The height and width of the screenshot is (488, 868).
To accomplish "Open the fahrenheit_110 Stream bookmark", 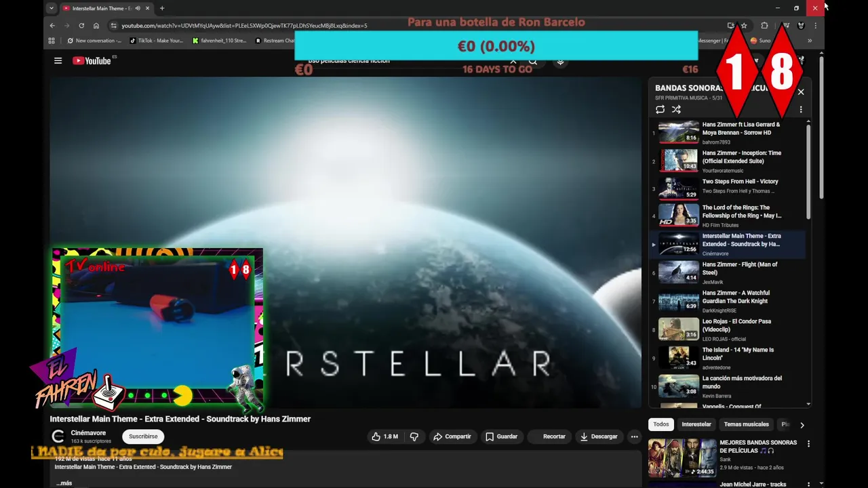I will point(219,41).
